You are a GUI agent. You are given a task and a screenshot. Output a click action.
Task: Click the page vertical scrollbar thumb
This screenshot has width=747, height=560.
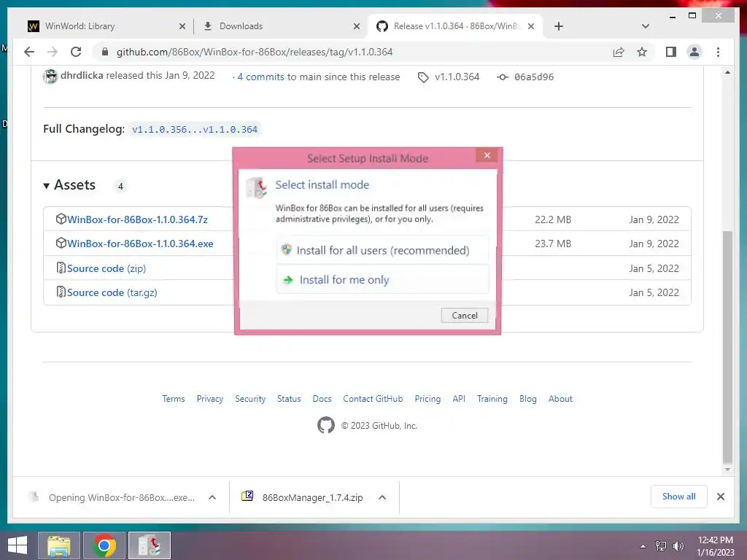tap(727, 347)
